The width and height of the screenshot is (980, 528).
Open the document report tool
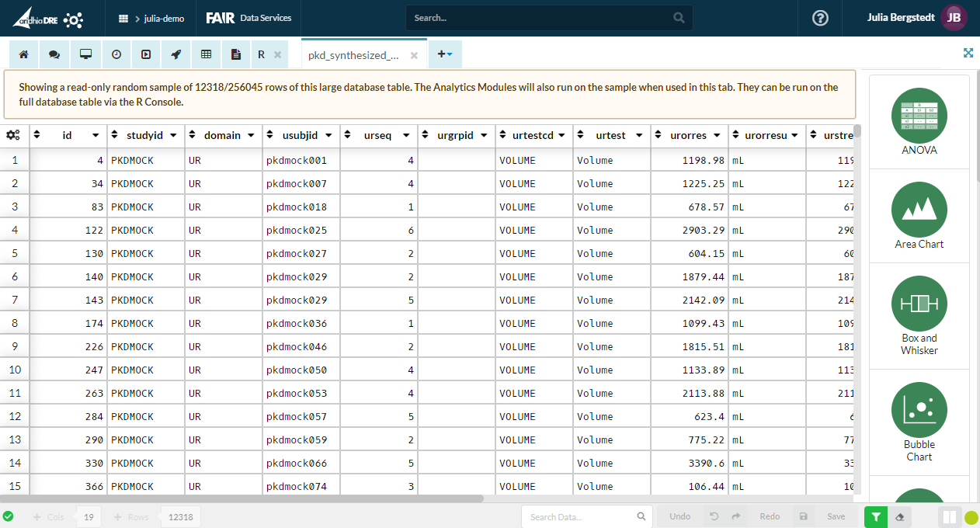[x=235, y=54]
